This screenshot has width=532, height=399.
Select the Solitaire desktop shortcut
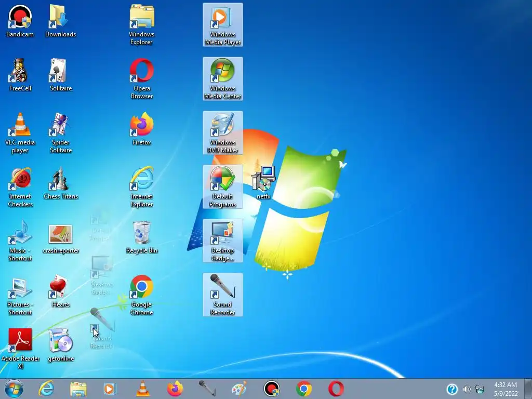[60, 75]
